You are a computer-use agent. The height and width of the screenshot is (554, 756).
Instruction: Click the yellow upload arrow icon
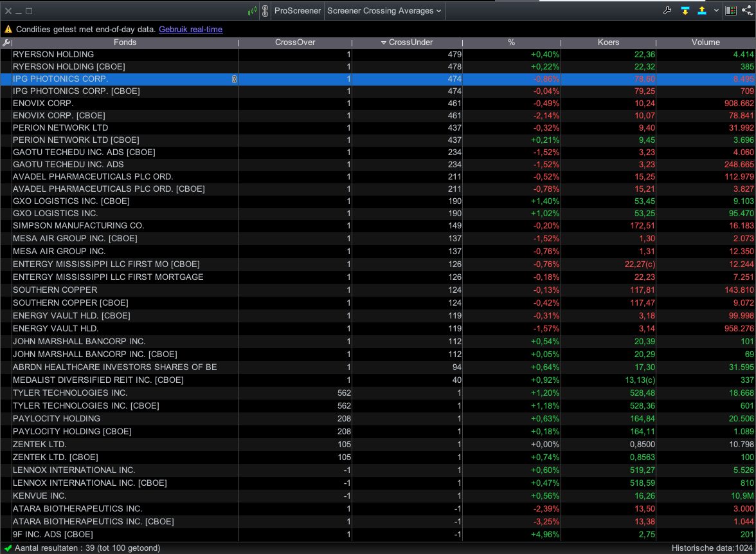point(702,10)
